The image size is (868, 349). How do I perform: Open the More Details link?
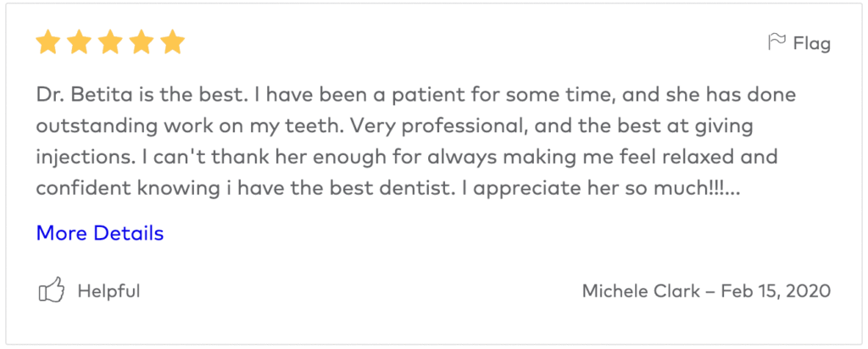[x=100, y=233]
